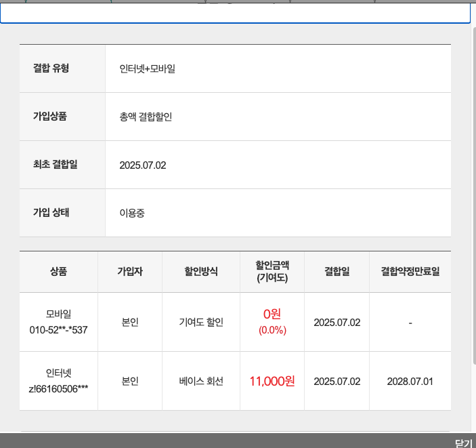Select the 인터넷+모바일 value text

point(147,68)
